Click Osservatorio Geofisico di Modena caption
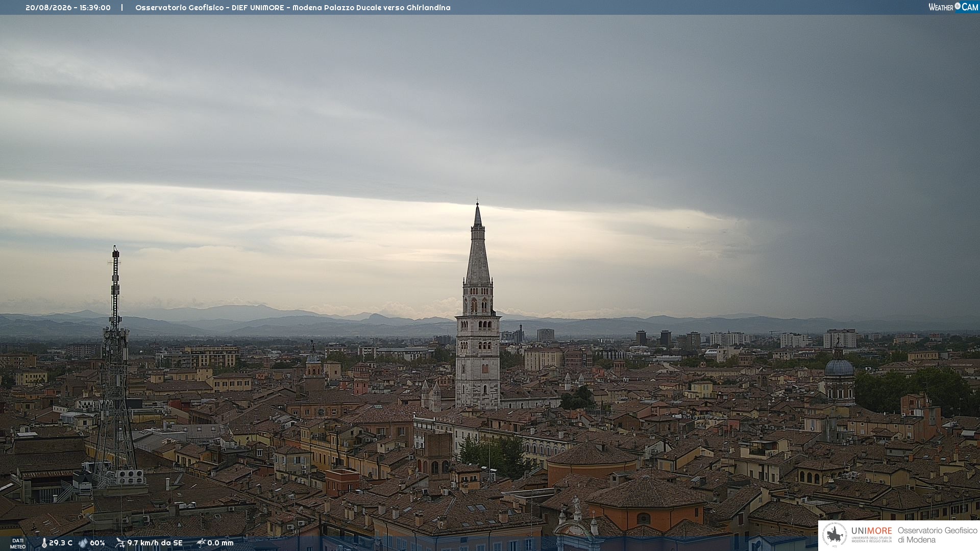 938,535
